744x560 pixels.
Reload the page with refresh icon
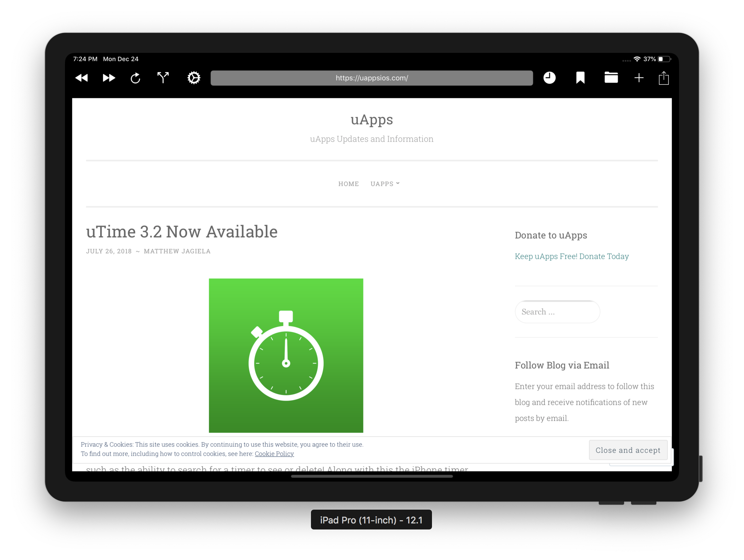(136, 78)
